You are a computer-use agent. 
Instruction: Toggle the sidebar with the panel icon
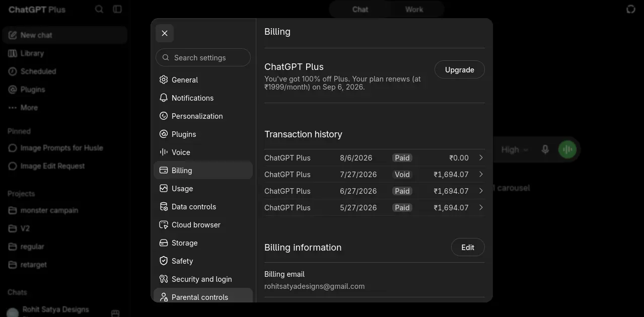[x=117, y=9]
